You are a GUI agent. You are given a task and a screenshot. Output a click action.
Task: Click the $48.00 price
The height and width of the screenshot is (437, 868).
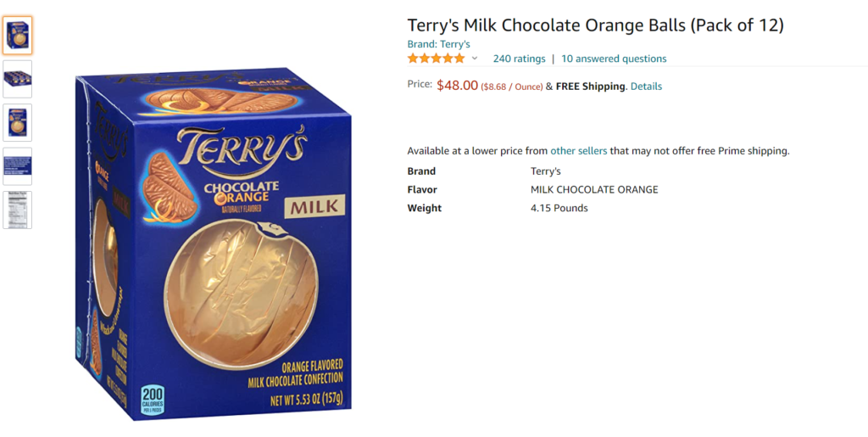pos(457,86)
